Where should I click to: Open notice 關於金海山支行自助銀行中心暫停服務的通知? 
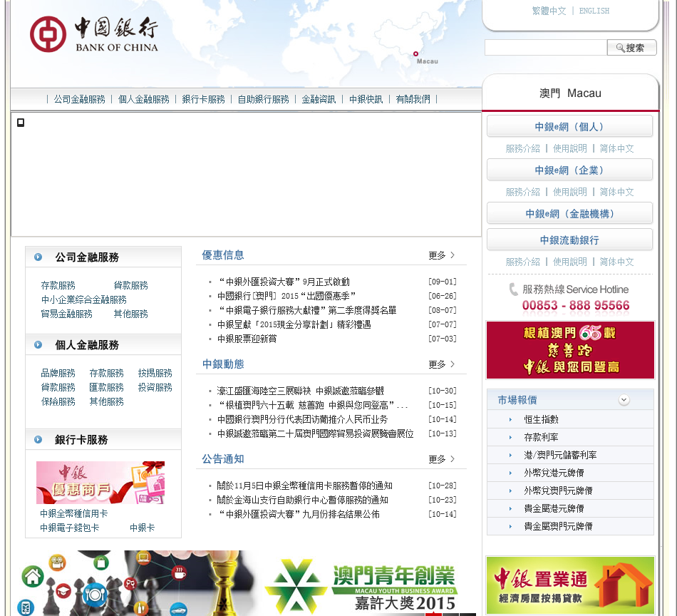tap(303, 500)
